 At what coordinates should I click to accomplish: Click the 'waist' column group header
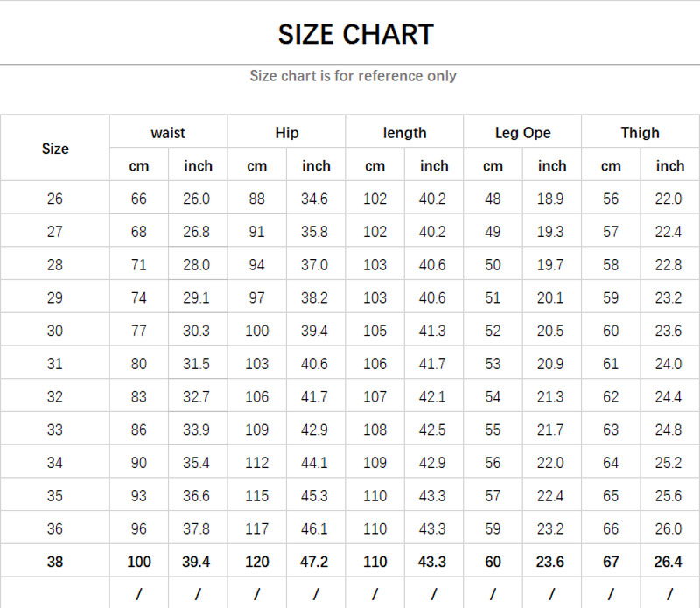coord(168,133)
